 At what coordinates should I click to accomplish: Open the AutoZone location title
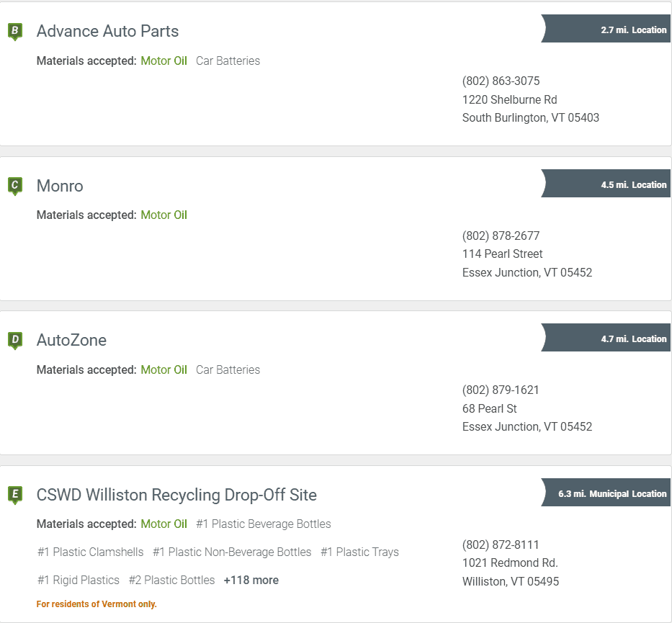pos(71,340)
